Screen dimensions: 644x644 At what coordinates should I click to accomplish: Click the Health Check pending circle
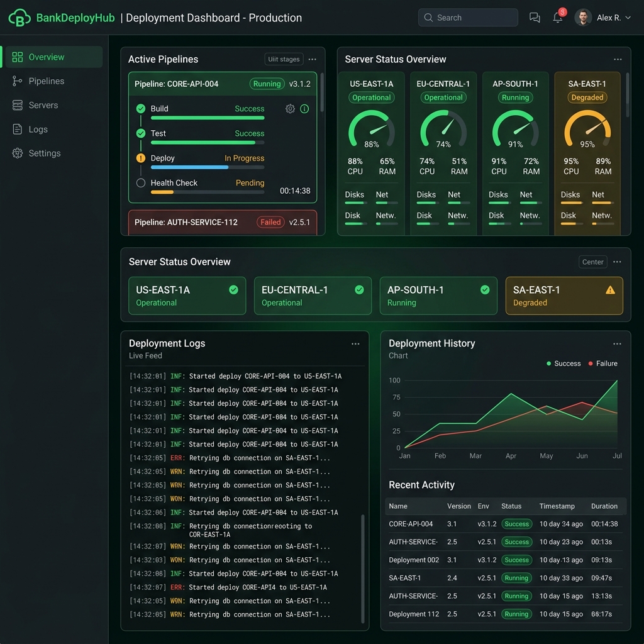click(x=141, y=183)
